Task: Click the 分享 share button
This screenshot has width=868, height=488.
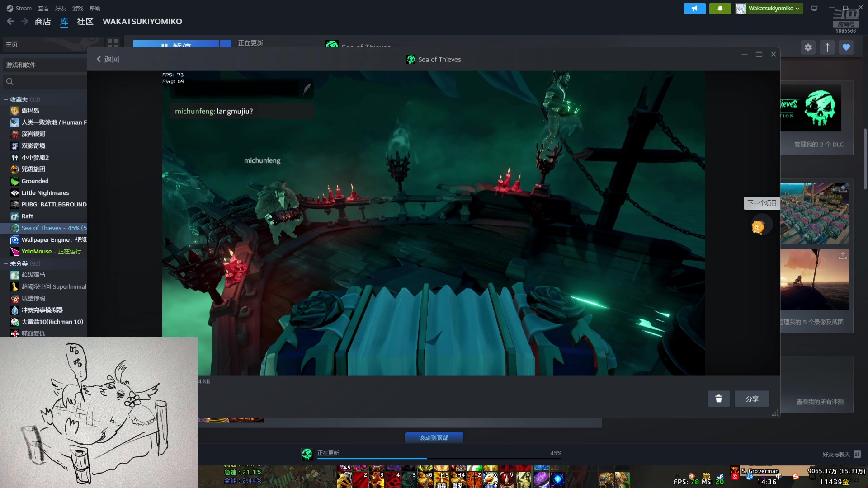Action: pyautogui.click(x=752, y=399)
